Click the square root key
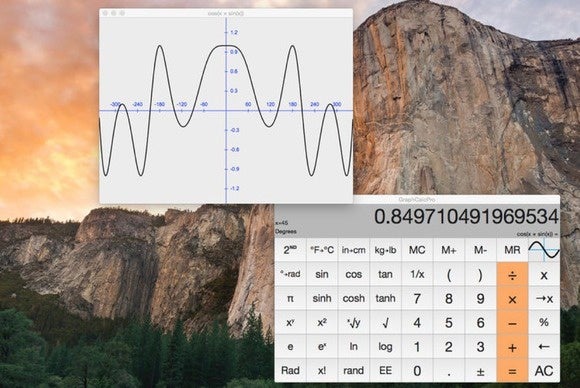The image size is (580, 388). [385, 323]
